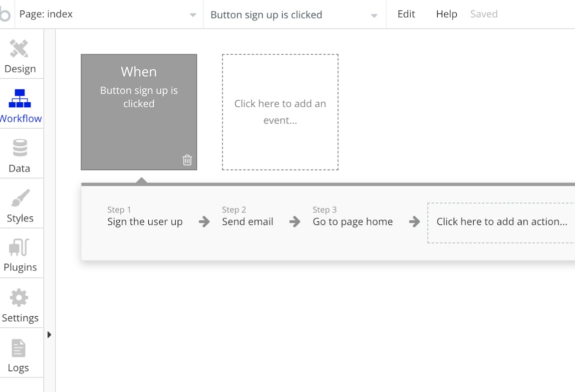Open the Help menu
Viewport: 575px width, 392px height.
(x=446, y=14)
